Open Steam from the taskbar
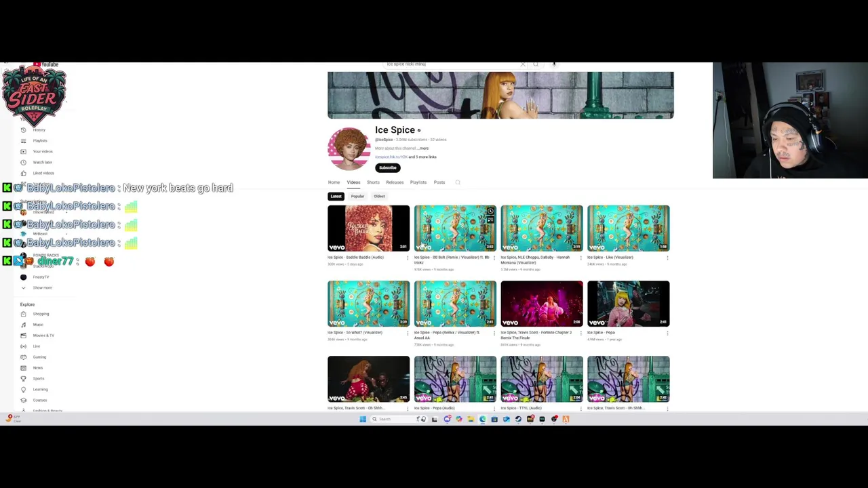 [x=518, y=419]
